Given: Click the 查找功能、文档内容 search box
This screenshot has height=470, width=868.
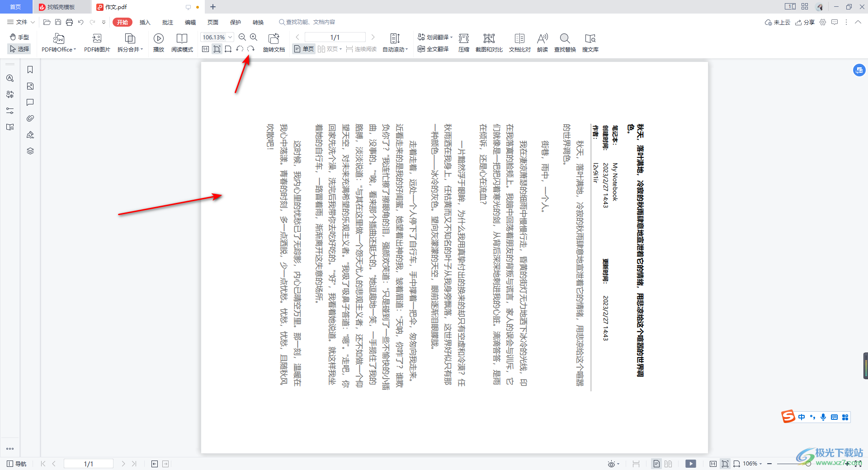Looking at the screenshot, I should pyautogui.click(x=307, y=22).
